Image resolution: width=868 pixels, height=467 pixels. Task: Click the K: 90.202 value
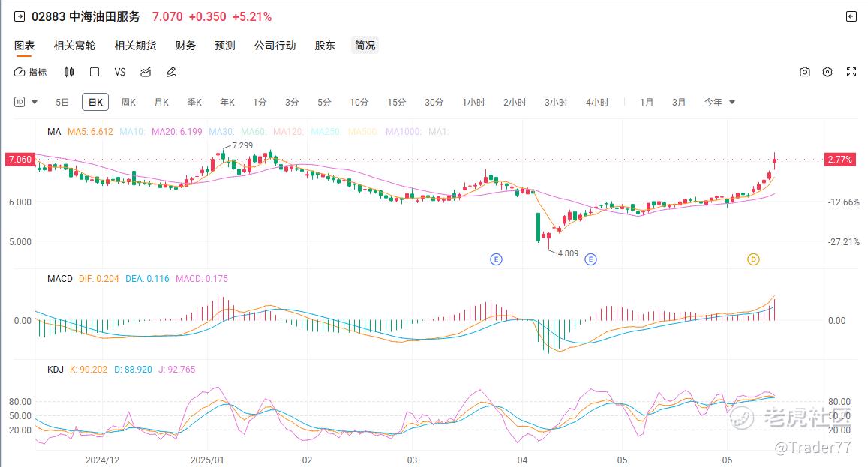[89, 369]
